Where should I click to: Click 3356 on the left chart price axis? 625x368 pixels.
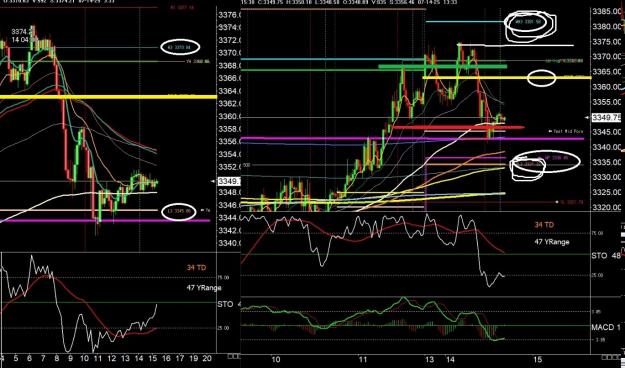[230, 142]
